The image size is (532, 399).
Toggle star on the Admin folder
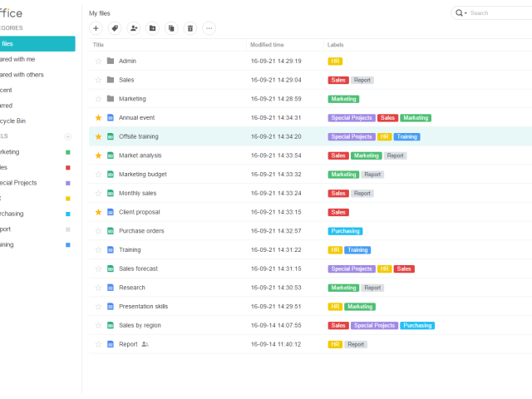click(x=98, y=61)
